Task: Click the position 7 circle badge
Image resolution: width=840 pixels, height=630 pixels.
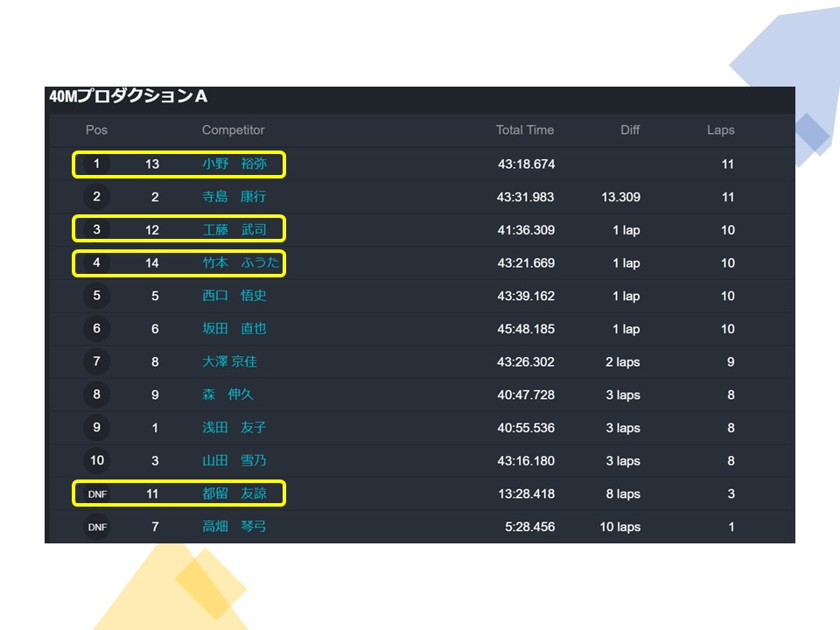Action: point(97,361)
